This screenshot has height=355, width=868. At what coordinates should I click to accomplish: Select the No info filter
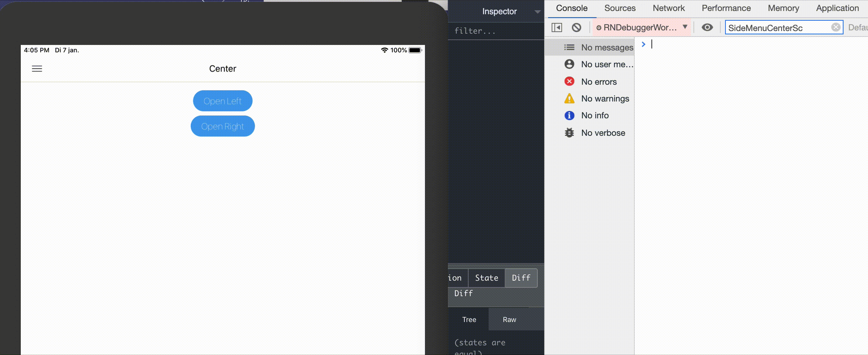[594, 115]
